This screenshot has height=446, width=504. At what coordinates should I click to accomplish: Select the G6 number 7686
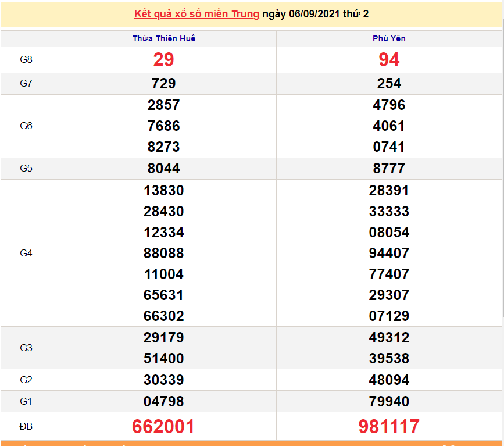pyautogui.click(x=163, y=126)
